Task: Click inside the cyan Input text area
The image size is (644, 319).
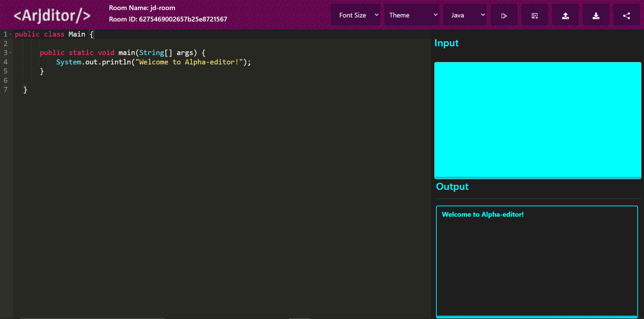Action: pyautogui.click(x=538, y=120)
